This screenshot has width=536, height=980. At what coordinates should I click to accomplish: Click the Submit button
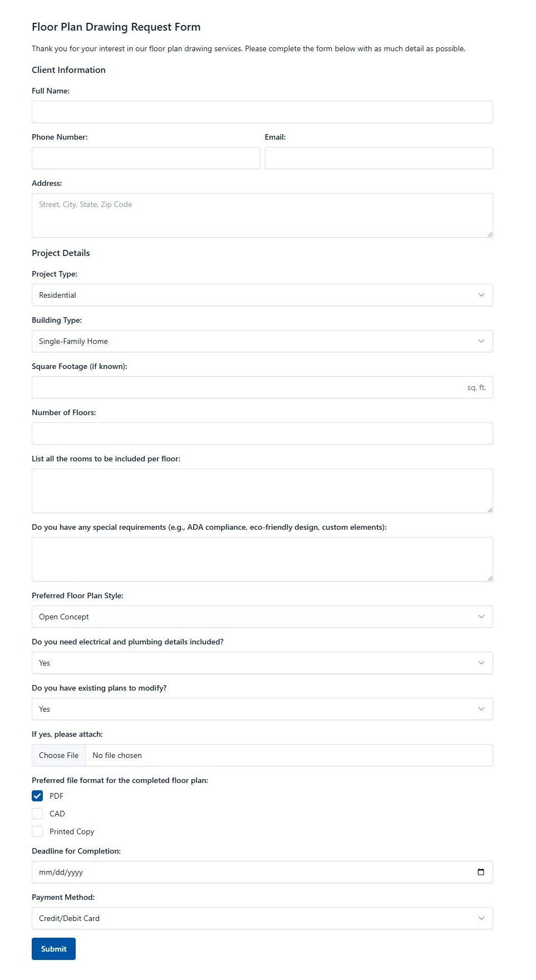pyautogui.click(x=53, y=949)
